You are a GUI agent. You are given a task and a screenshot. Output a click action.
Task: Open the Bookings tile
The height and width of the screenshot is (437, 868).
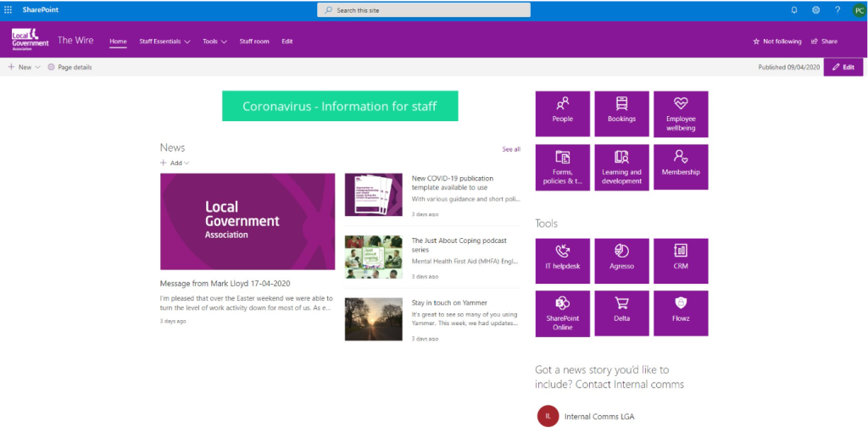[621, 113]
